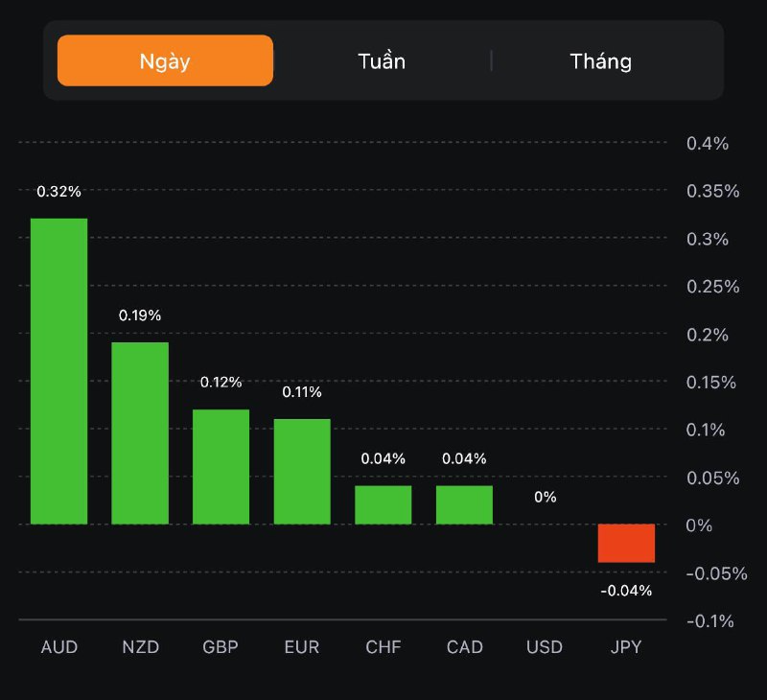This screenshot has height=700, width=767.
Task: Select the USD axis label
Action: 545,647
